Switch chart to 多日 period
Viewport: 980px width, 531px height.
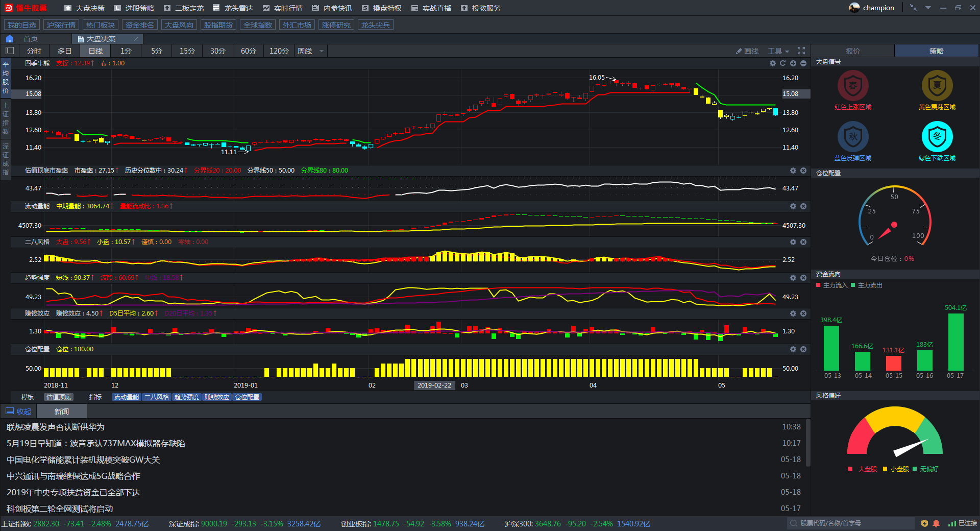[x=65, y=51]
